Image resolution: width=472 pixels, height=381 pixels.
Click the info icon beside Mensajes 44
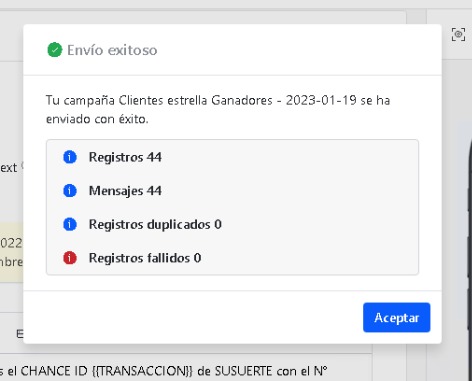click(70, 191)
